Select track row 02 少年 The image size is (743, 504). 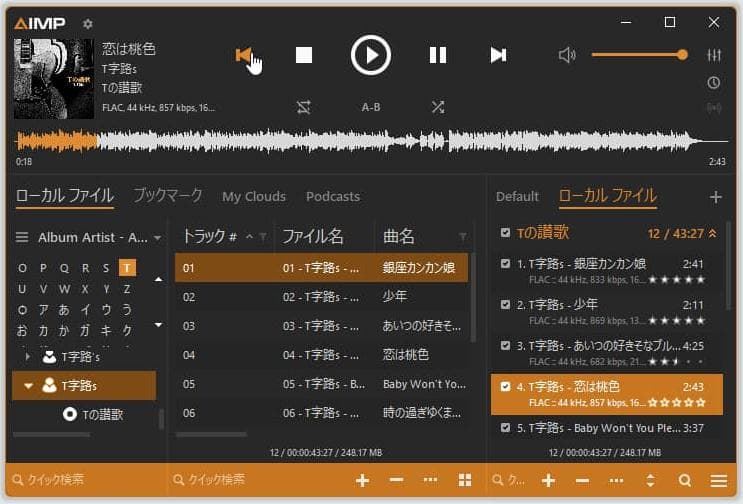coord(322,297)
